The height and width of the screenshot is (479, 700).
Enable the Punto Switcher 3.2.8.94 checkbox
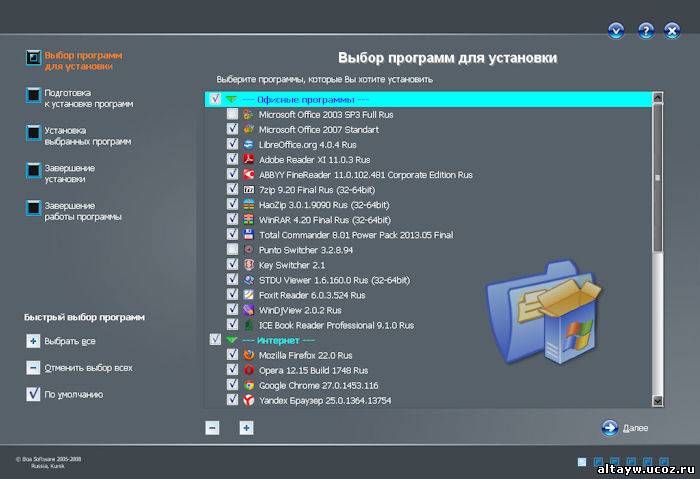(232, 249)
